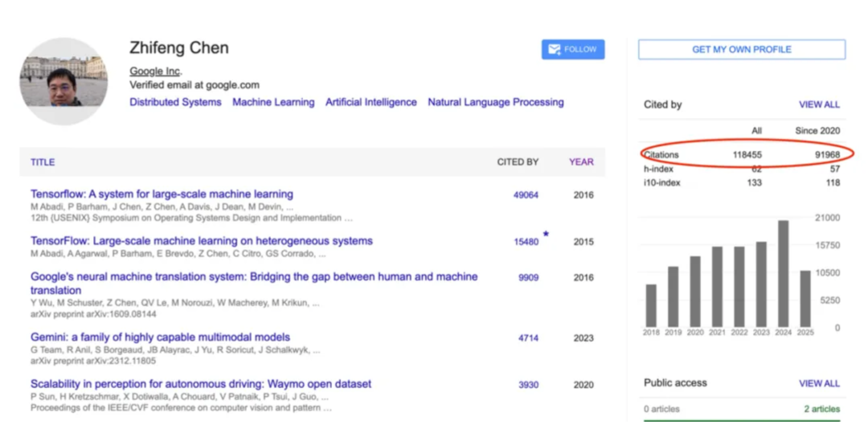Click the asterisk beside 15480 citations

tap(546, 235)
